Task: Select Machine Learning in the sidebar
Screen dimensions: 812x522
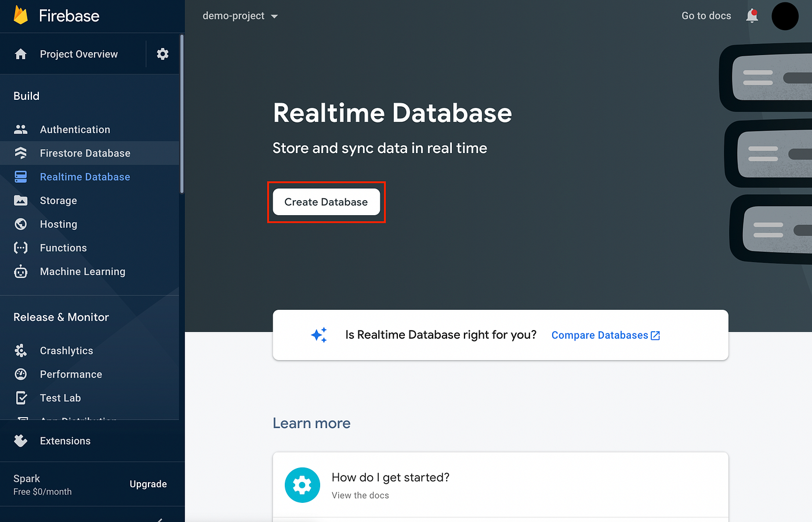Action: [x=82, y=271]
